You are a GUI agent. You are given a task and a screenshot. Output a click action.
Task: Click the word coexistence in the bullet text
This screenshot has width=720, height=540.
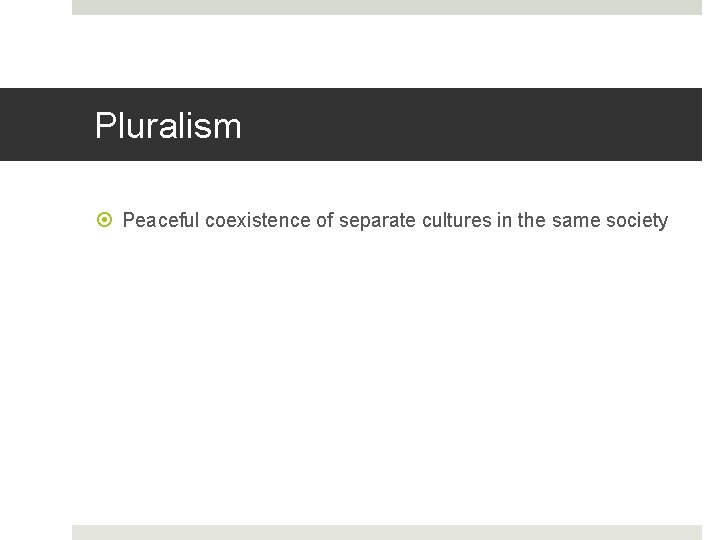pos(258,221)
